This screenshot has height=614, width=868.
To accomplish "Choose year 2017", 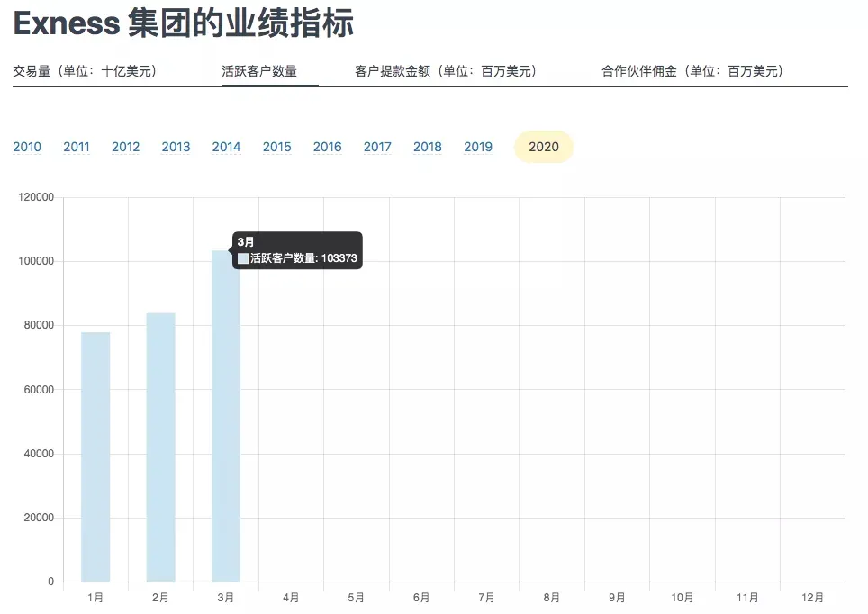I will click(x=377, y=147).
